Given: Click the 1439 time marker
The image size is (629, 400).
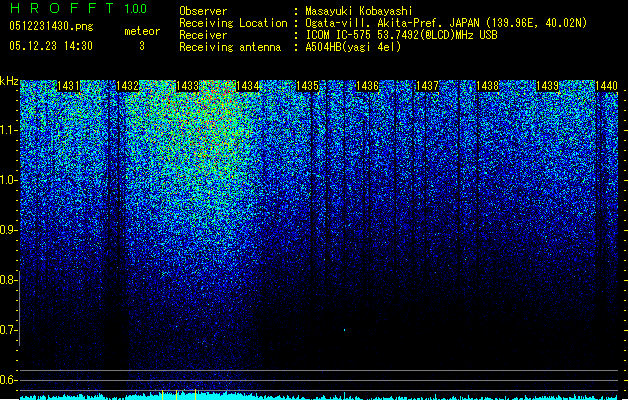Looking at the screenshot, I should click(547, 86).
